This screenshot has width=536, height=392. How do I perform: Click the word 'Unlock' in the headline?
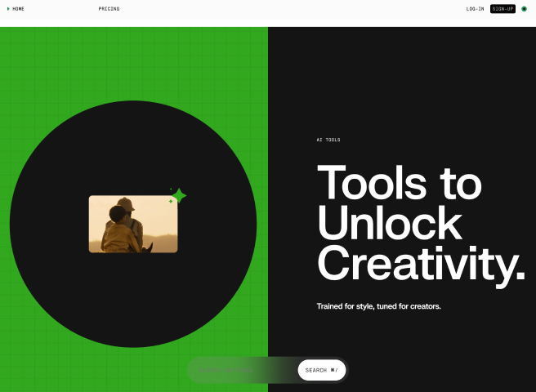coord(389,223)
